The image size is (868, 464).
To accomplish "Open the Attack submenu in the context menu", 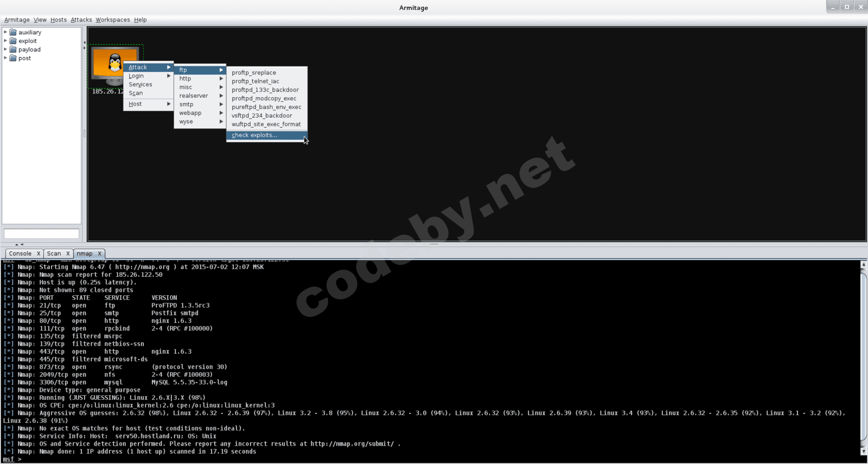I will (x=148, y=67).
